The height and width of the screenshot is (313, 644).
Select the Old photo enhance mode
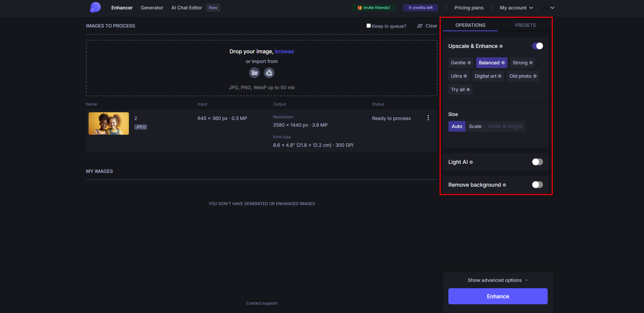[x=523, y=76]
